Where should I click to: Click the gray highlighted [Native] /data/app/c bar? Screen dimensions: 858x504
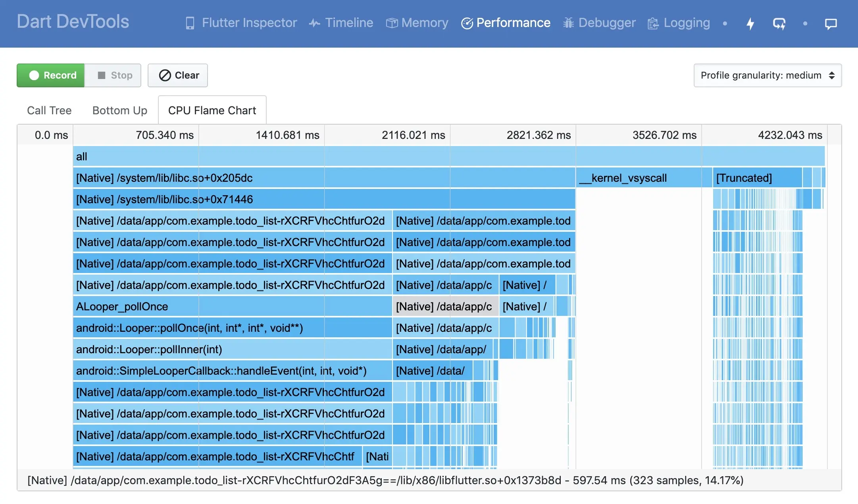(446, 306)
